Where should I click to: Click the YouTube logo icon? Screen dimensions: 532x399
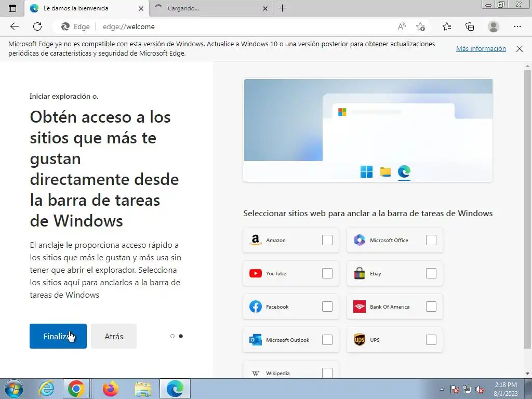(256, 273)
